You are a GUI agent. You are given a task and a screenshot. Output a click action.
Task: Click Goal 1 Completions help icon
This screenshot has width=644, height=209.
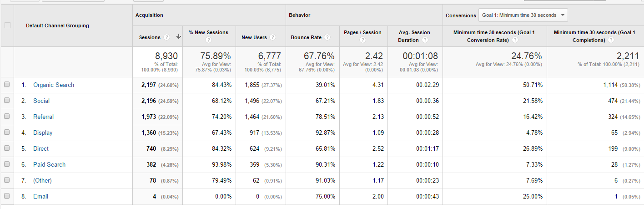[x=612, y=40]
